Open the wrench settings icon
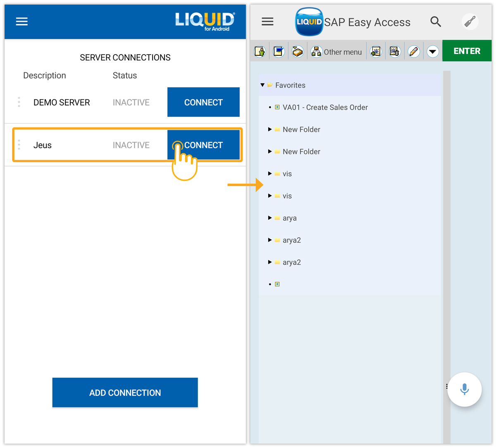 point(470,22)
